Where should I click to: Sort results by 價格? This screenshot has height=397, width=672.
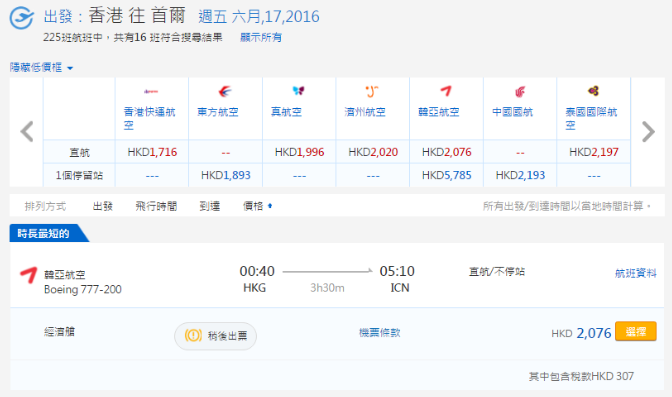(253, 206)
